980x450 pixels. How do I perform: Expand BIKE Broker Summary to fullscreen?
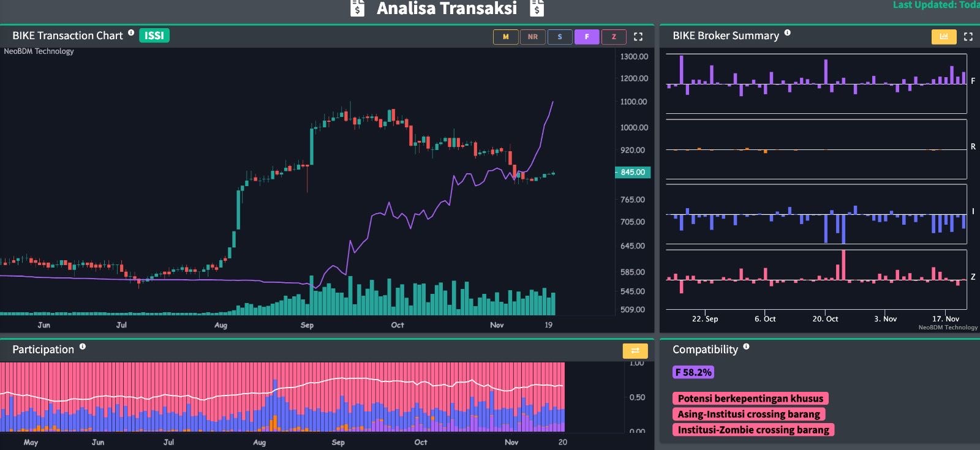pos(968,37)
